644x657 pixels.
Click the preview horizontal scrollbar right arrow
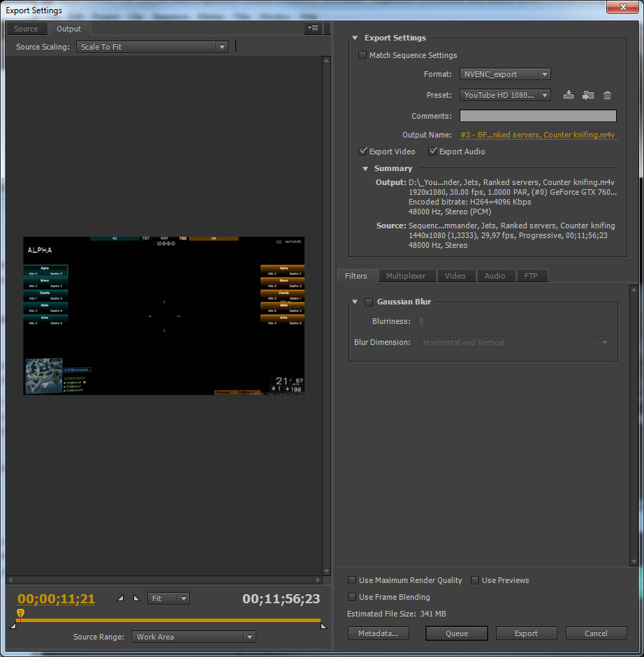point(318,580)
